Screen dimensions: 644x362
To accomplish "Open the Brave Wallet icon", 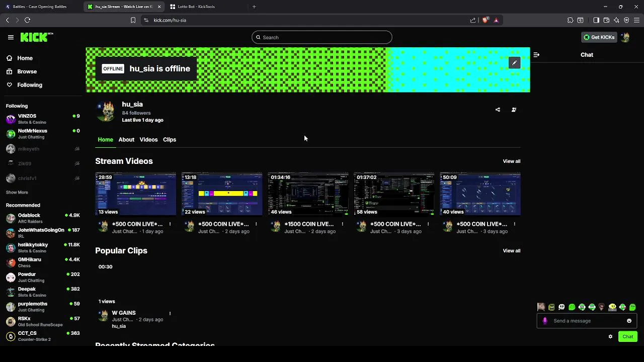I will pos(606,20).
